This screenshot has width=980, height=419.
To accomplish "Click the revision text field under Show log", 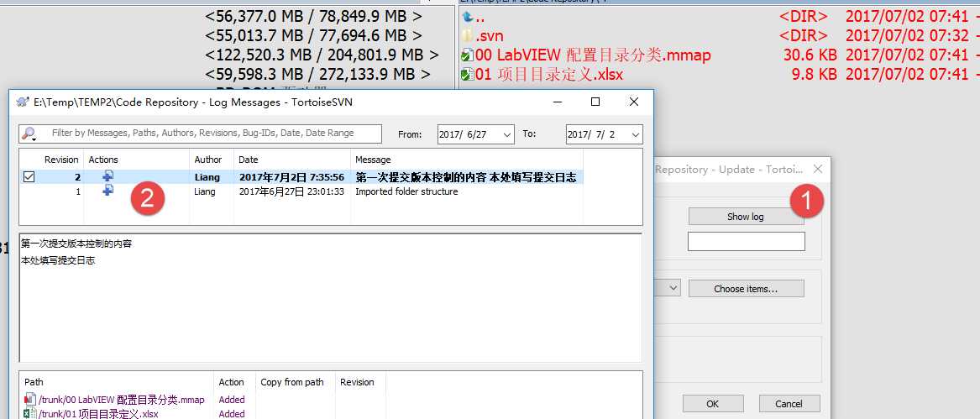I will tap(747, 241).
